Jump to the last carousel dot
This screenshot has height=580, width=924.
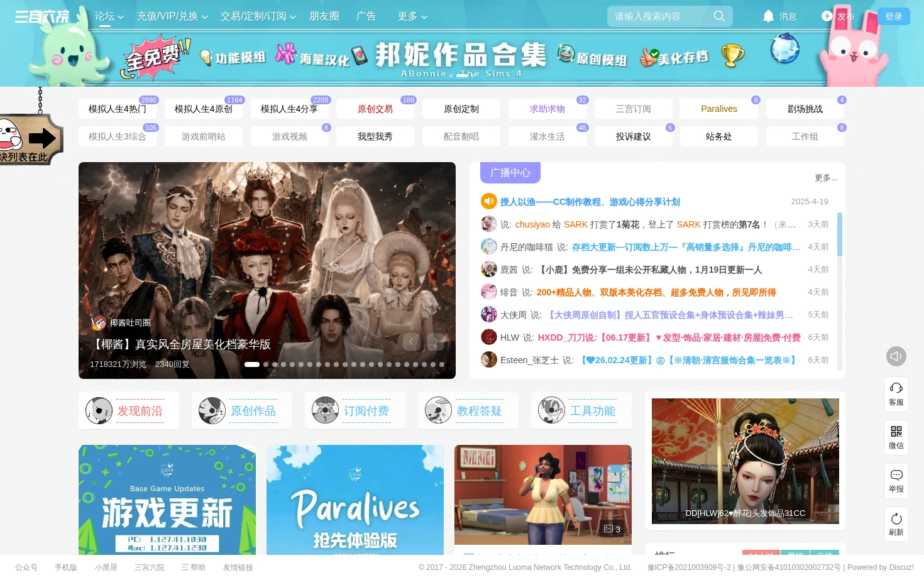(x=442, y=364)
